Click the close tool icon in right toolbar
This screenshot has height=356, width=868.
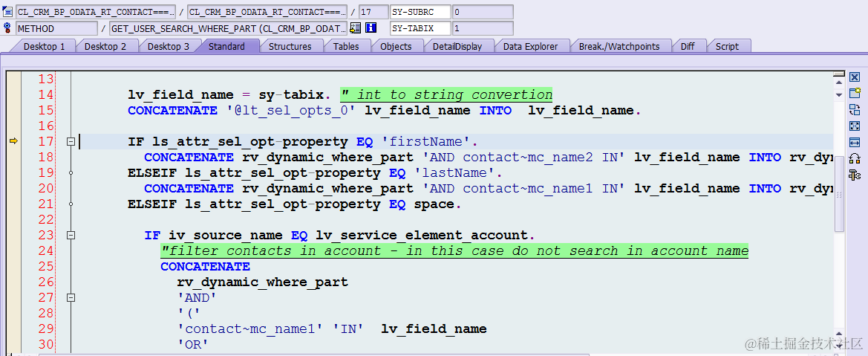coord(854,77)
